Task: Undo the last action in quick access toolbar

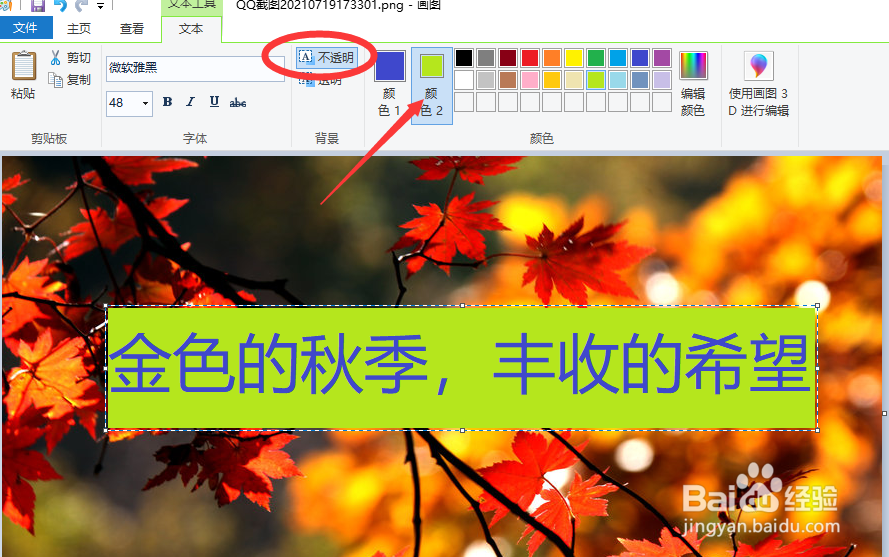Action: pyautogui.click(x=60, y=6)
